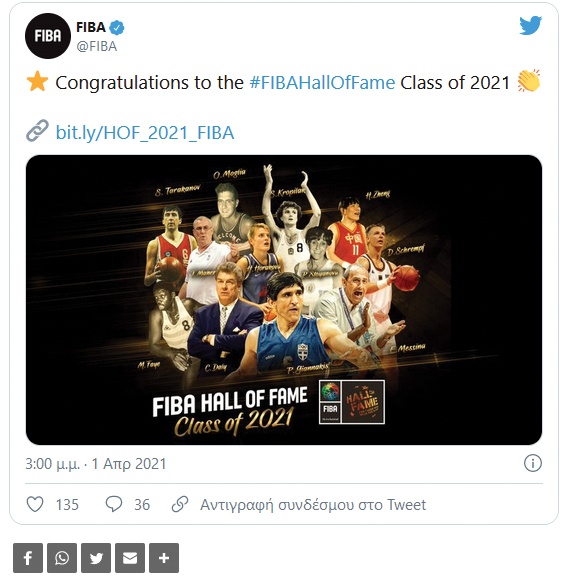The image size is (574, 583).
Task: Share by email envelope button
Action: click(130, 558)
